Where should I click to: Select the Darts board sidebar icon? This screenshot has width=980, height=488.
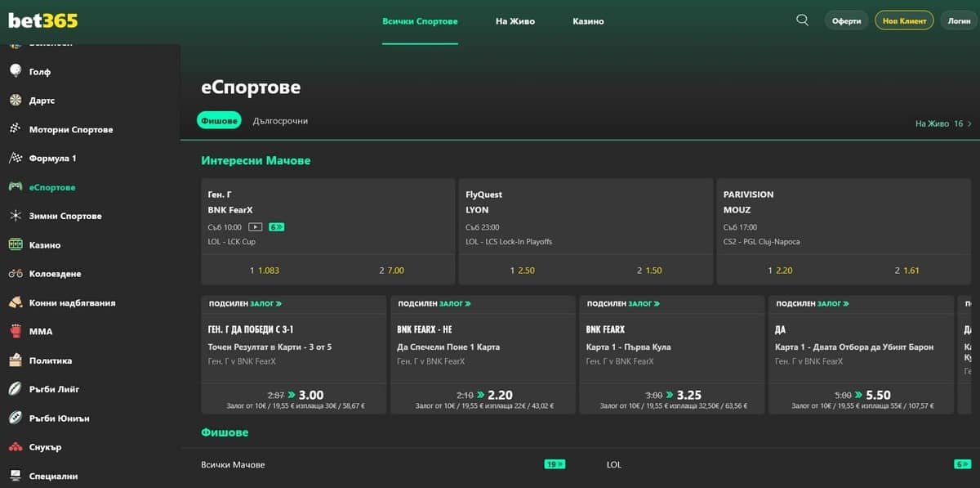pos(16,101)
